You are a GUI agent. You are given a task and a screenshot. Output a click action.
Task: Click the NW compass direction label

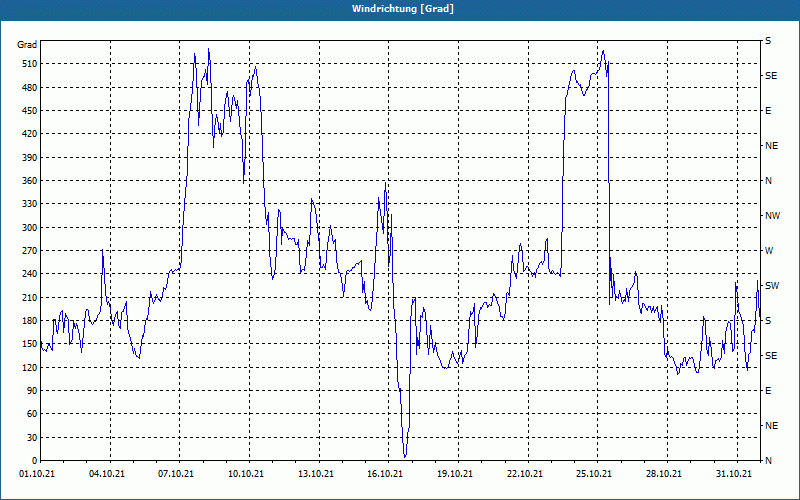(772, 216)
